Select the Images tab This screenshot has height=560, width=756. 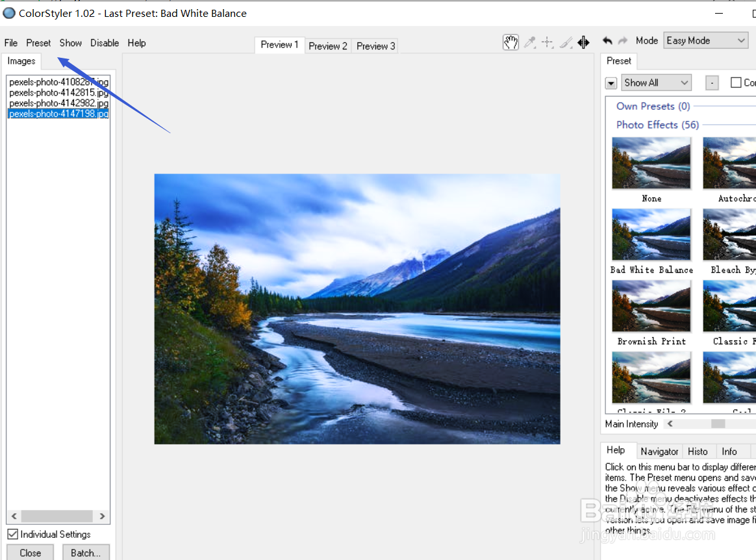click(21, 61)
